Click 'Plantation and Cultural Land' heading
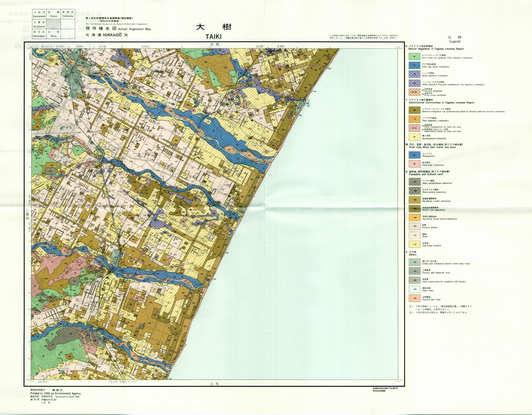Screen dimensions: 532x415 426,174
